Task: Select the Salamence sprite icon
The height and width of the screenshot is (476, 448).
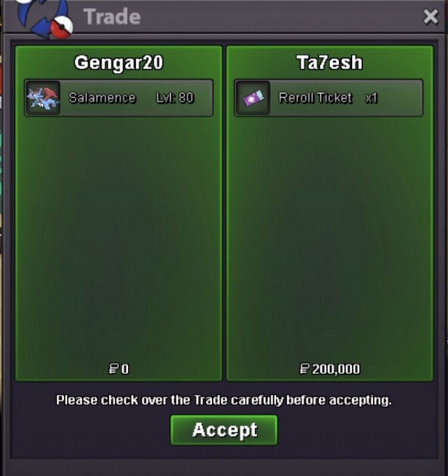Action: point(43,98)
